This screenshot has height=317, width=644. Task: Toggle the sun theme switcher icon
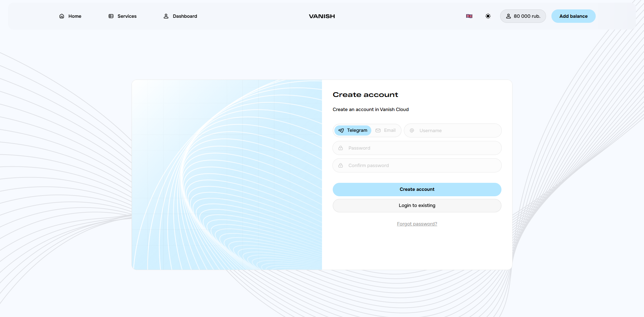pyautogui.click(x=488, y=16)
